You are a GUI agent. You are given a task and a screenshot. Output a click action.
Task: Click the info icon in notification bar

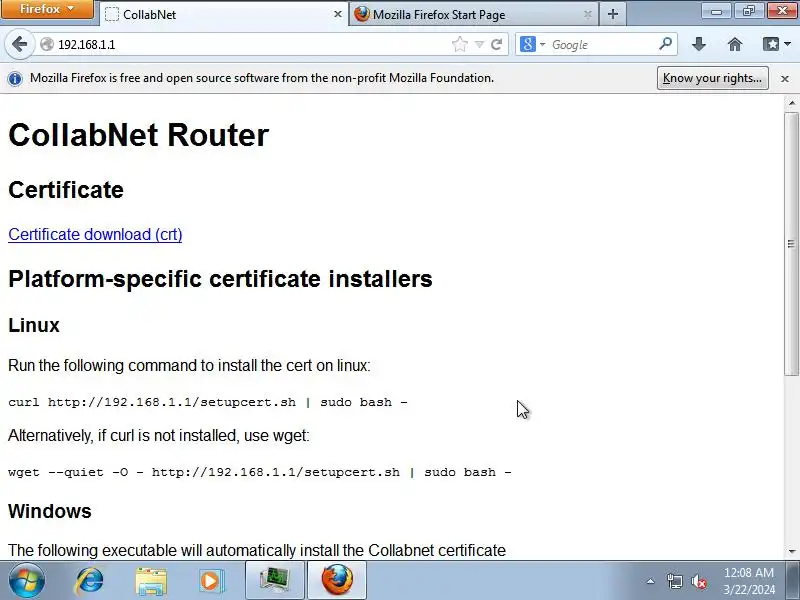(15, 79)
